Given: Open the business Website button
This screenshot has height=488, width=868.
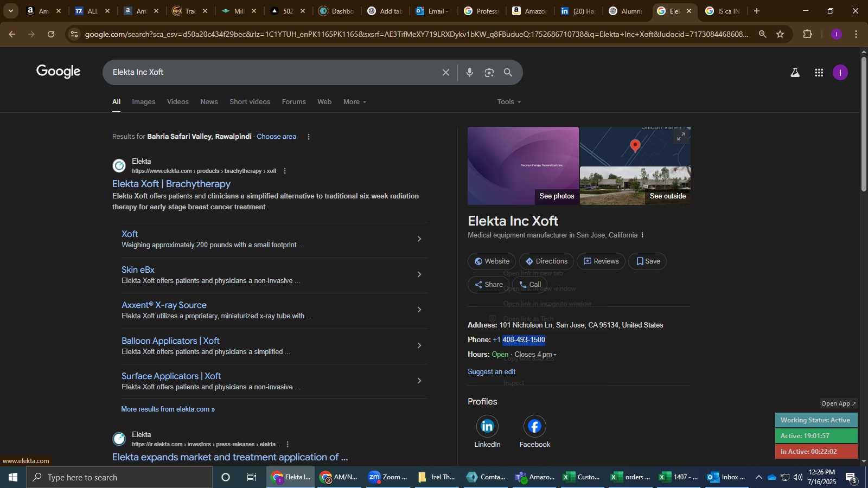Looking at the screenshot, I should 492,261.
